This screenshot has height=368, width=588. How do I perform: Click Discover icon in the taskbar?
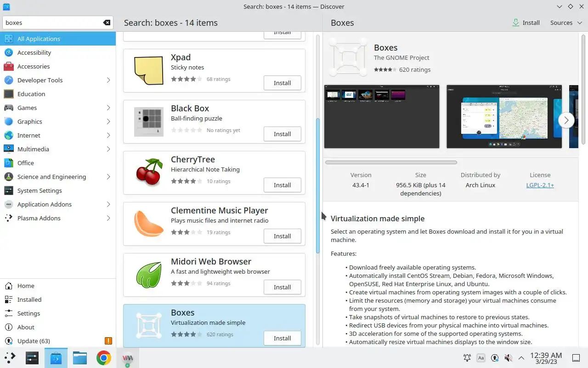(56, 358)
